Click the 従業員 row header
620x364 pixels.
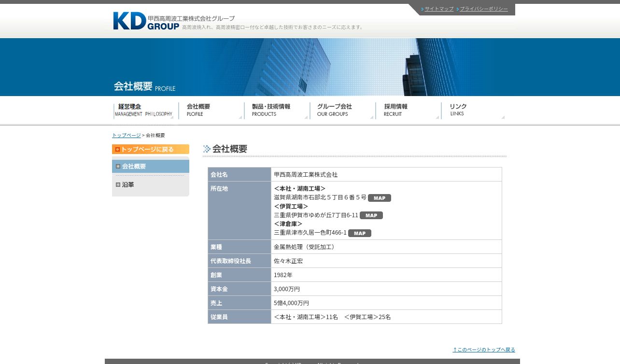click(x=240, y=317)
